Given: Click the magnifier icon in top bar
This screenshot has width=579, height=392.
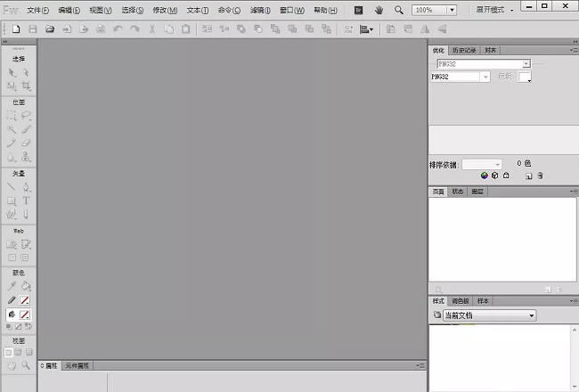Looking at the screenshot, I should [399, 11].
